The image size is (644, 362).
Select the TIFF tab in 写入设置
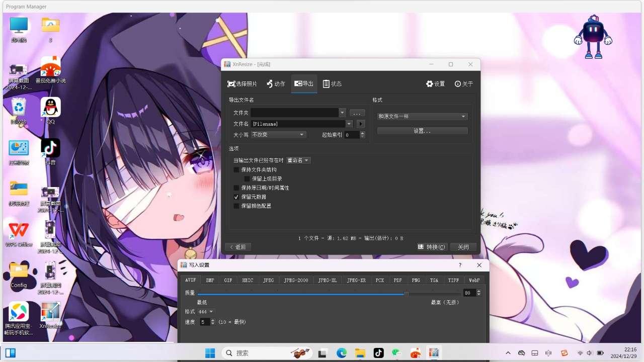tap(453, 280)
